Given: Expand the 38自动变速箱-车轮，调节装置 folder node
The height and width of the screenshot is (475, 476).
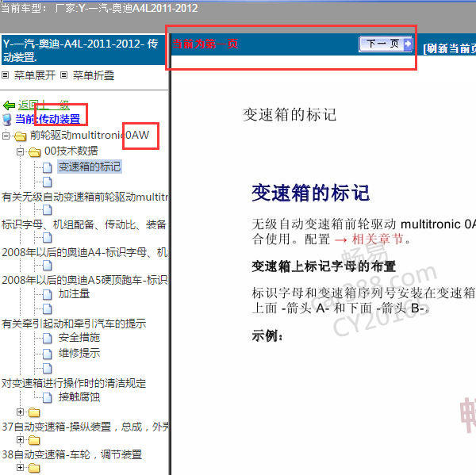Looking at the screenshot, I should [20, 440].
